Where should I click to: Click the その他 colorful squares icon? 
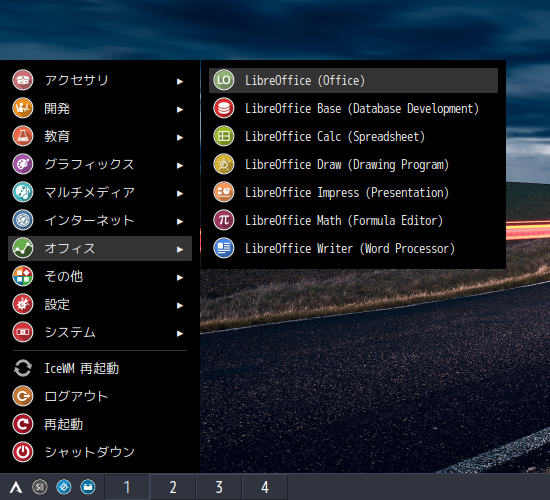(x=23, y=276)
